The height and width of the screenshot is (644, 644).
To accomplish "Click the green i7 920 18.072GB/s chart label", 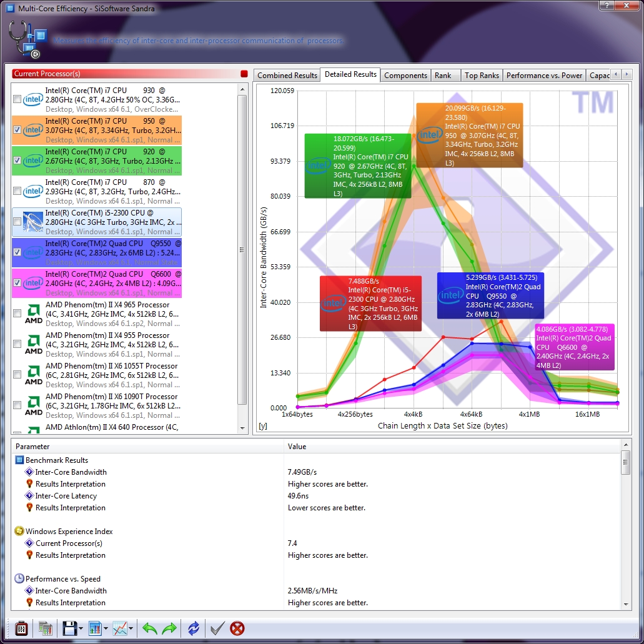I will coord(358,166).
